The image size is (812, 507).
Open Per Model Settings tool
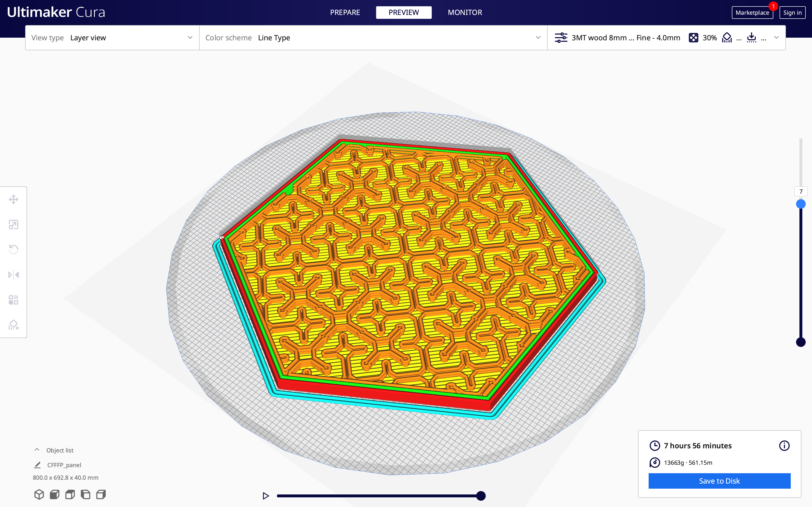point(14,300)
